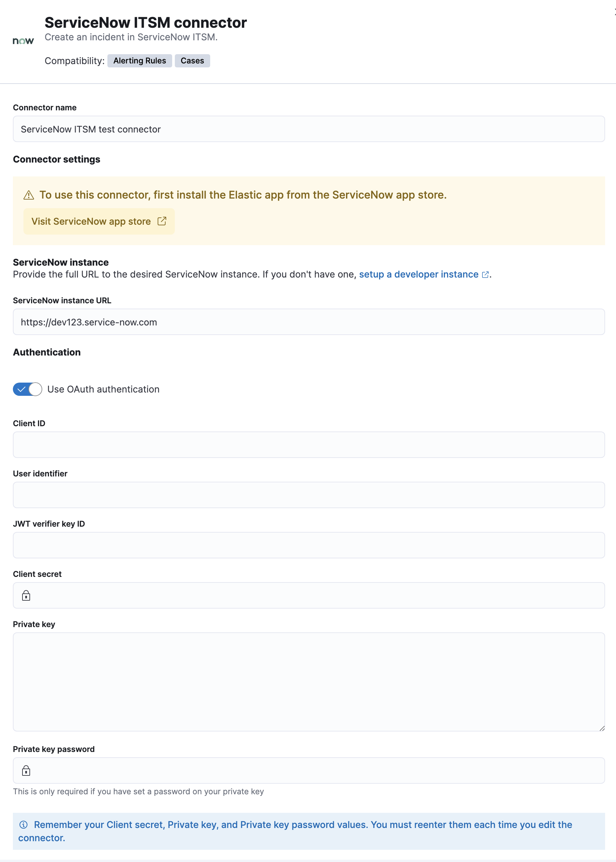Click lock icon in Private key password field
Viewport: 616px width, 862px height.
[26, 770]
